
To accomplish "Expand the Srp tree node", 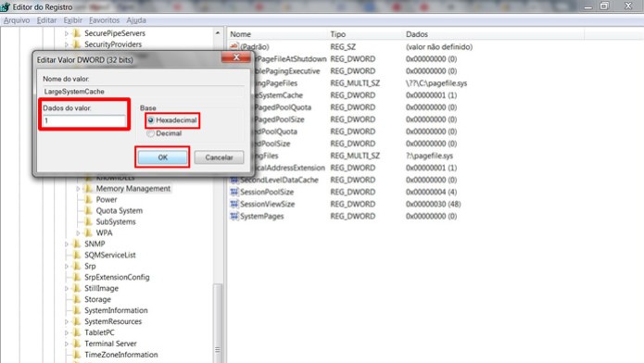I will click(66, 266).
